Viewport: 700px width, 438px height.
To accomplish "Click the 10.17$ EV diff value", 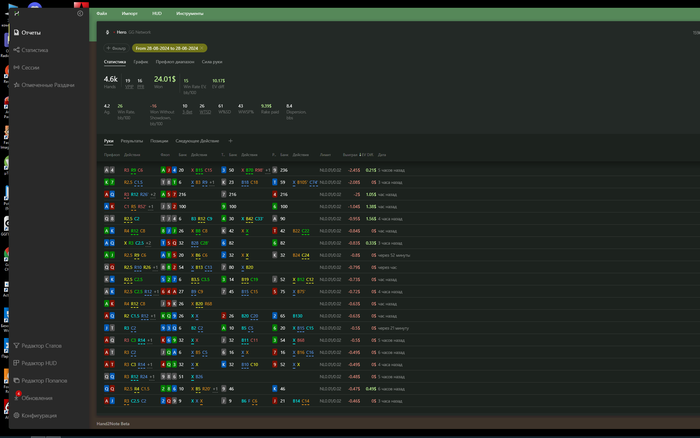I will coord(218,81).
